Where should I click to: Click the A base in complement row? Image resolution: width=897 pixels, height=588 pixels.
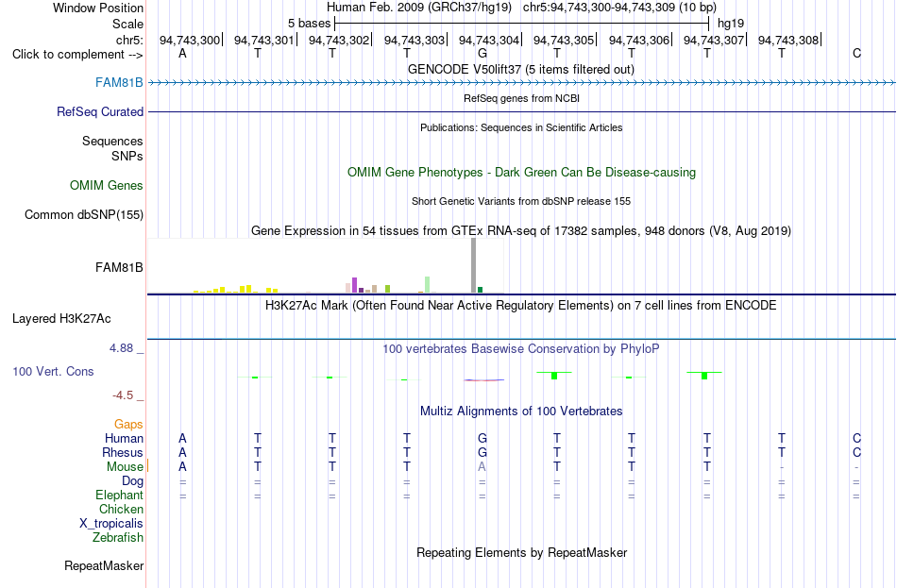182,53
